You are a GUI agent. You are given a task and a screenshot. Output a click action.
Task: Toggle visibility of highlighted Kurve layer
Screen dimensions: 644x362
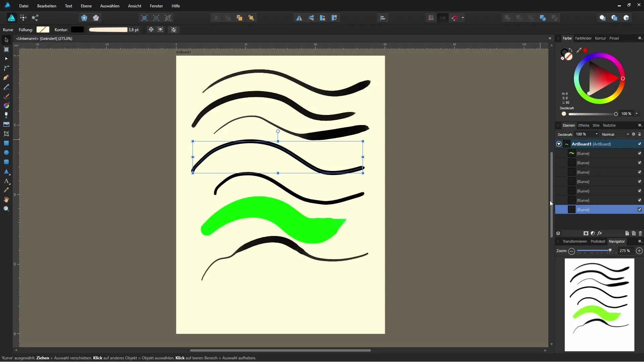[x=640, y=210]
